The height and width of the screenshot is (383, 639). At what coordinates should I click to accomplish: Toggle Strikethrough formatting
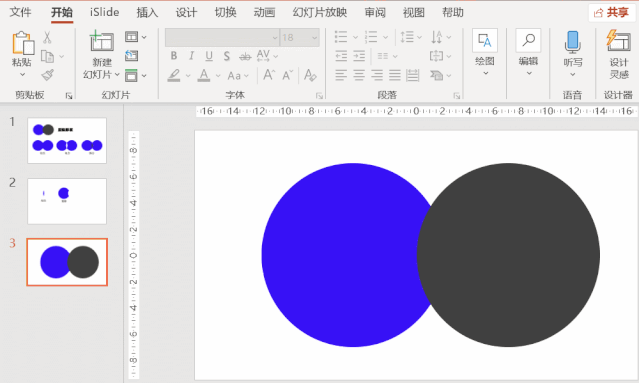[x=245, y=57]
